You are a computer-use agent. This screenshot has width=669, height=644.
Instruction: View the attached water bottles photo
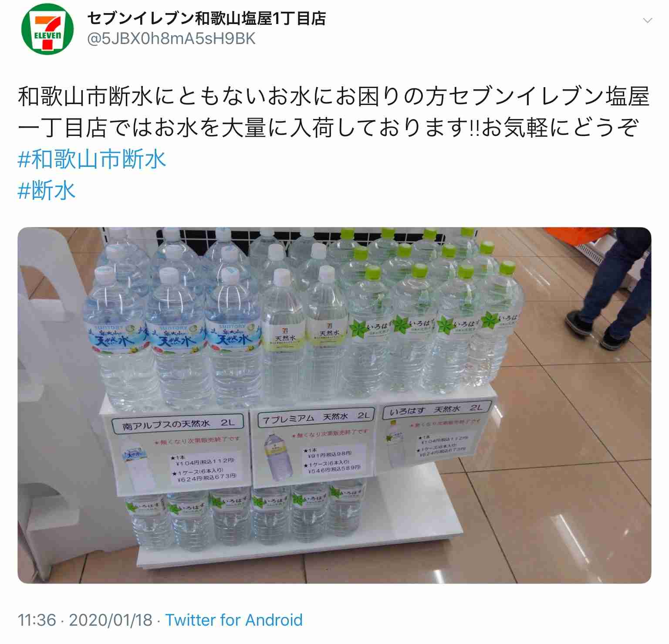tap(334, 405)
